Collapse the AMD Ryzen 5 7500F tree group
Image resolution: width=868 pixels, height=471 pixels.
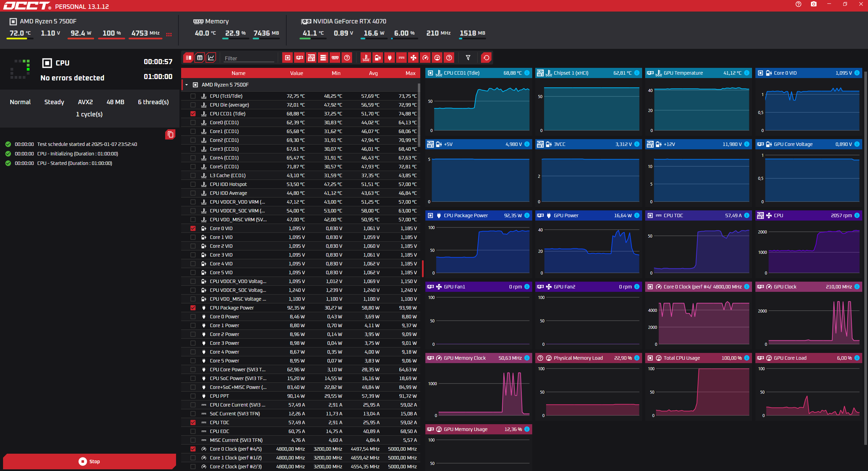pyautogui.click(x=187, y=85)
